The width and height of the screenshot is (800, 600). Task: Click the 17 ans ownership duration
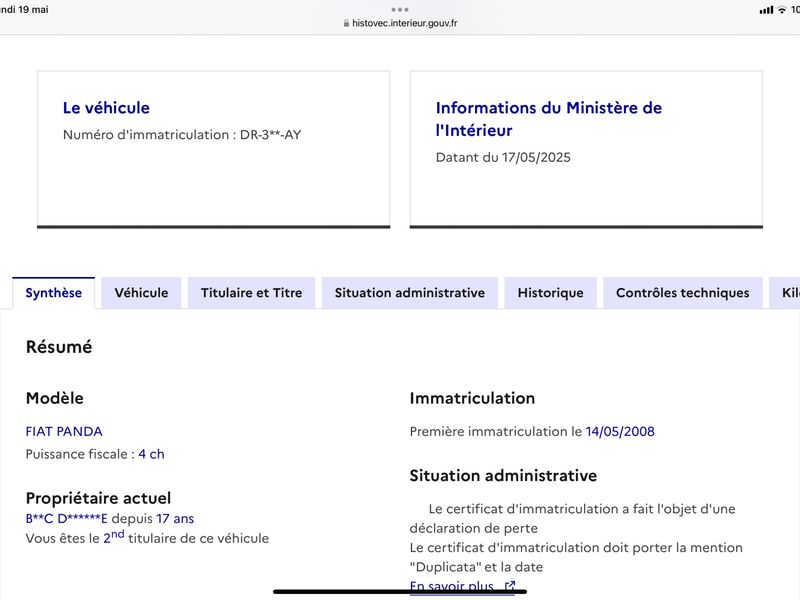[x=175, y=518]
